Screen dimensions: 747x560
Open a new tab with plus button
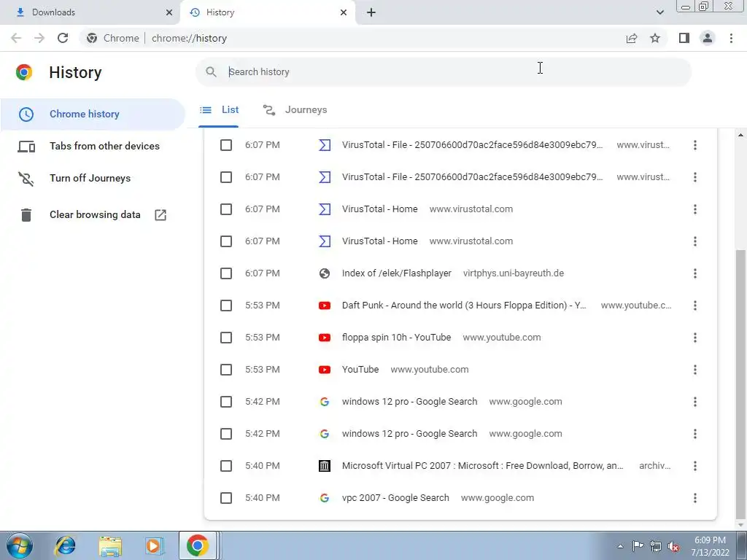(371, 12)
